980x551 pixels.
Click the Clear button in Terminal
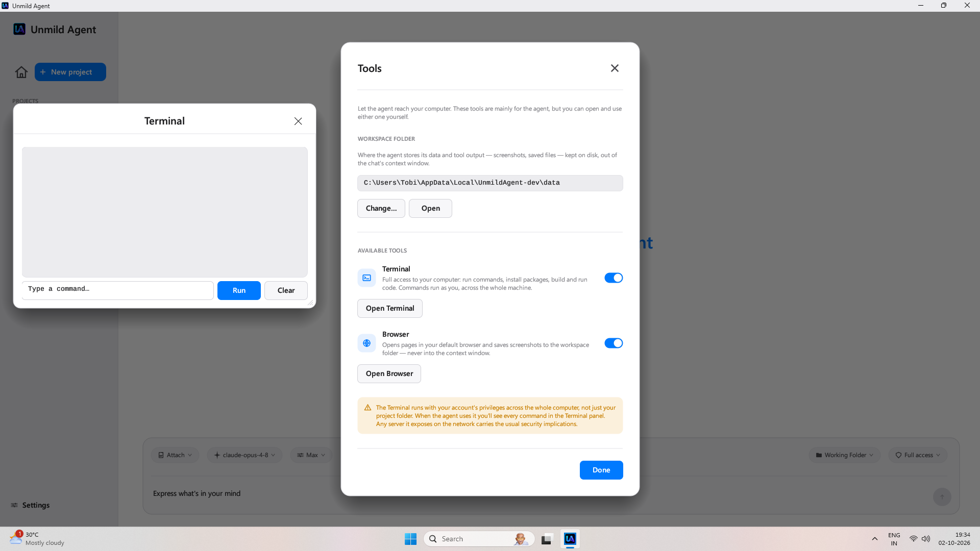click(286, 290)
